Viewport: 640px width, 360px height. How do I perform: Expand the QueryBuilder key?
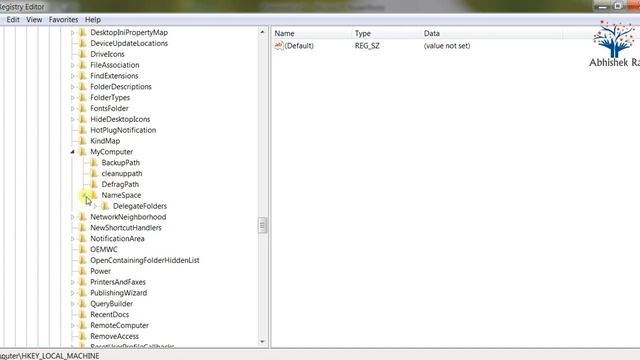tap(73, 304)
